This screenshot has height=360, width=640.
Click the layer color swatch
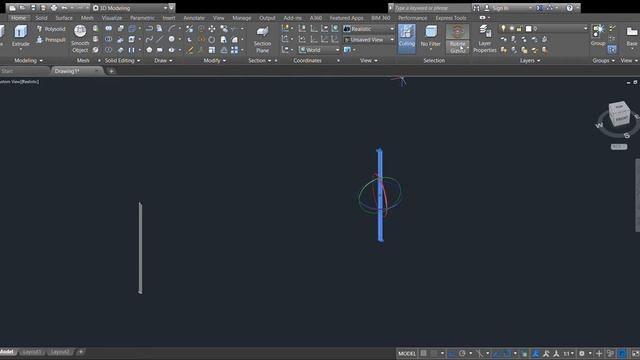point(528,28)
